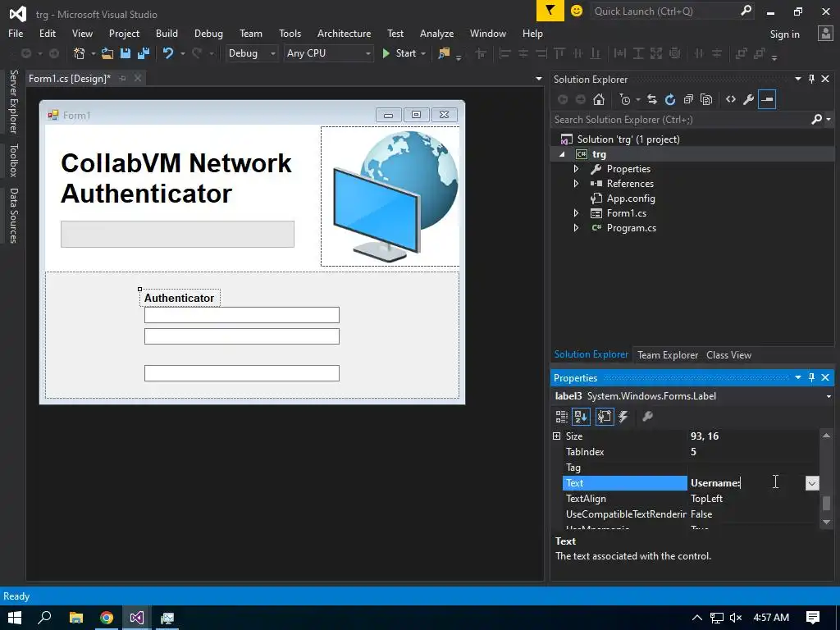Click the Find in Files toolbar icon

tap(444, 53)
